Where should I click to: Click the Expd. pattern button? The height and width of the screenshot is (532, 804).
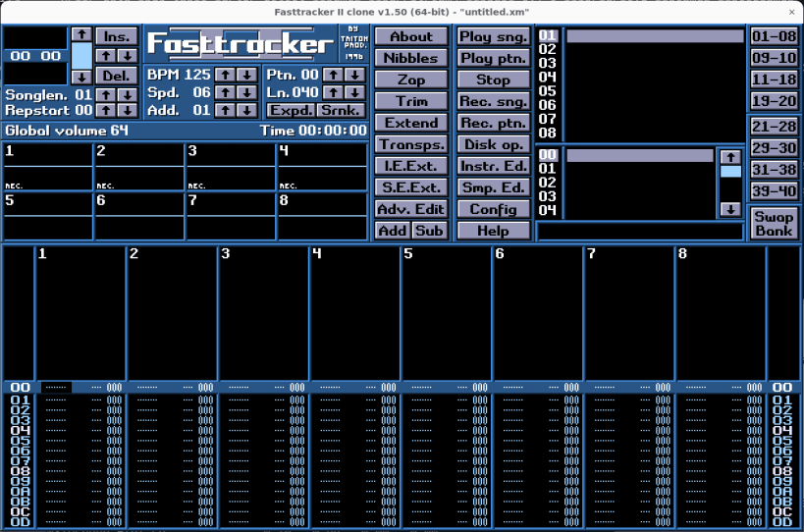tap(291, 110)
